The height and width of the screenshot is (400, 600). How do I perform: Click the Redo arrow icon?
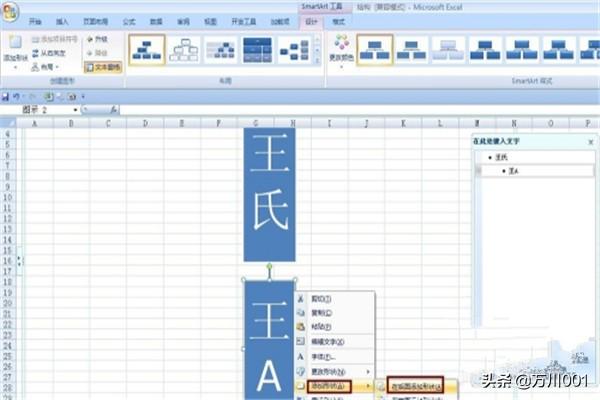pyautogui.click(x=33, y=97)
